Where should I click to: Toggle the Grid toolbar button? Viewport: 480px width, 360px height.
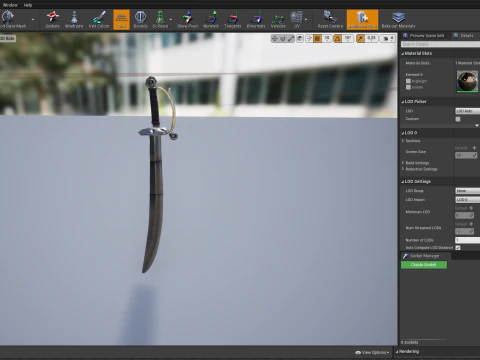click(x=122, y=19)
